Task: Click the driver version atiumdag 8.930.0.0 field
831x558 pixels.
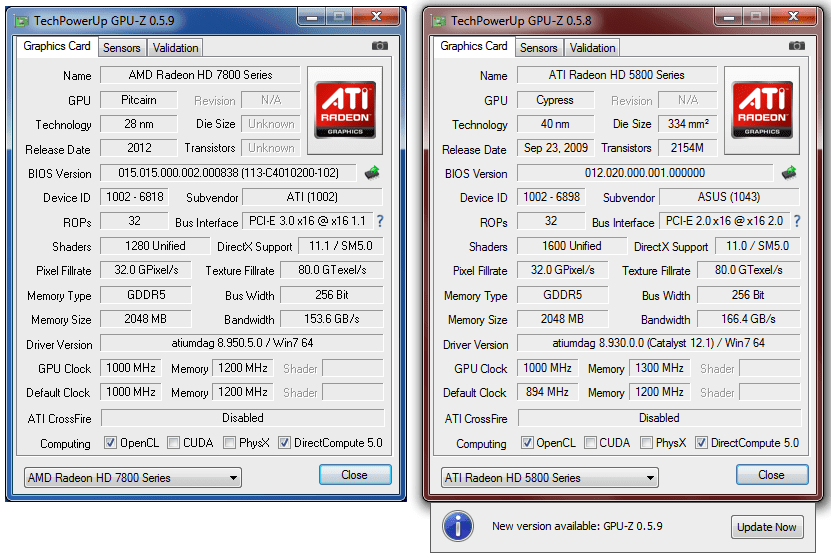Action: point(658,343)
